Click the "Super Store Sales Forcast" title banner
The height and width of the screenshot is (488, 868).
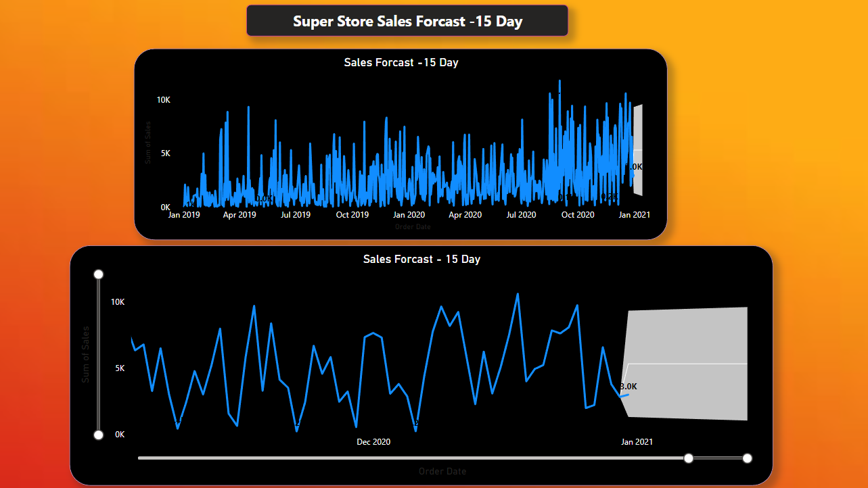pyautogui.click(x=408, y=21)
